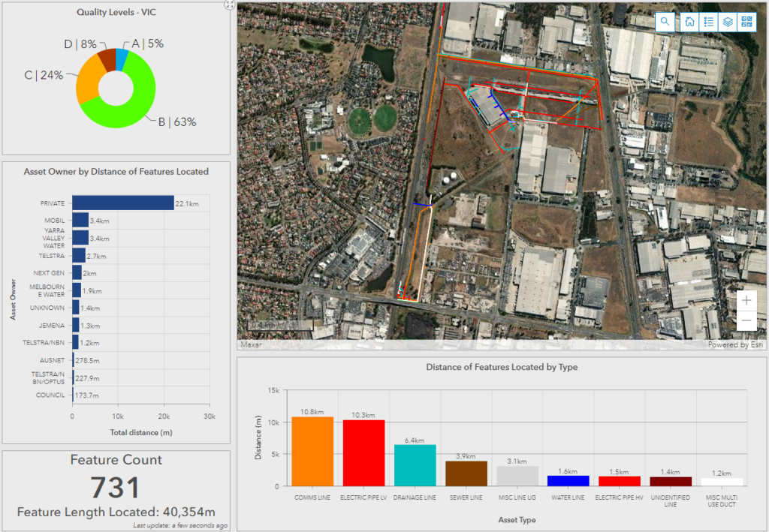Open the layers panel icon
This screenshot has height=532, width=769.
(x=727, y=22)
